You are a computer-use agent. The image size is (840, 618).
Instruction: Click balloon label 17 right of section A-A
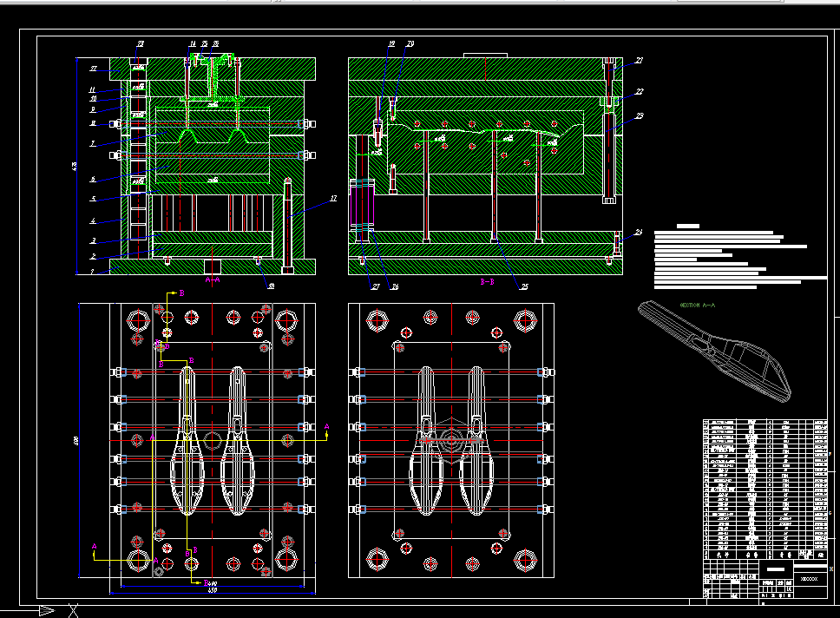pyautogui.click(x=333, y=198)
